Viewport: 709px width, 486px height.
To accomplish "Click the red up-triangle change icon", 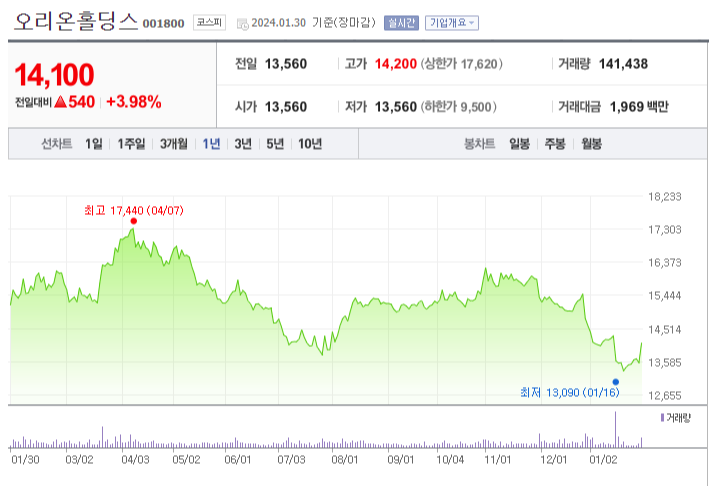I will tap(61, 102).
